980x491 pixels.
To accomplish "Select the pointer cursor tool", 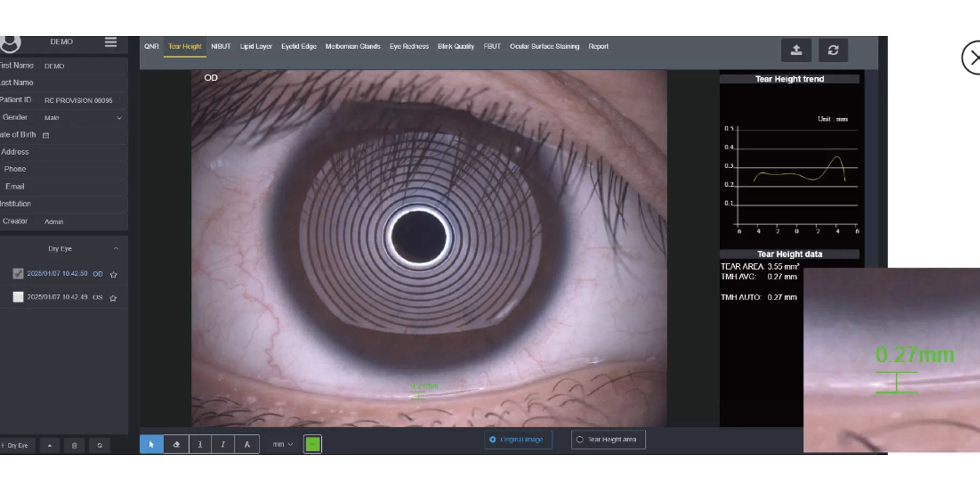I will click(152, 444).
